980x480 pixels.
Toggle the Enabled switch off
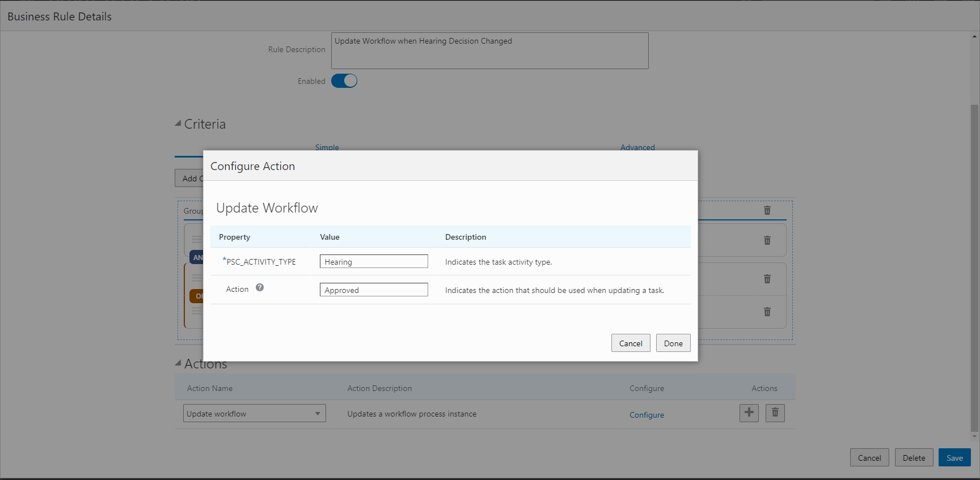coord(344,81)
